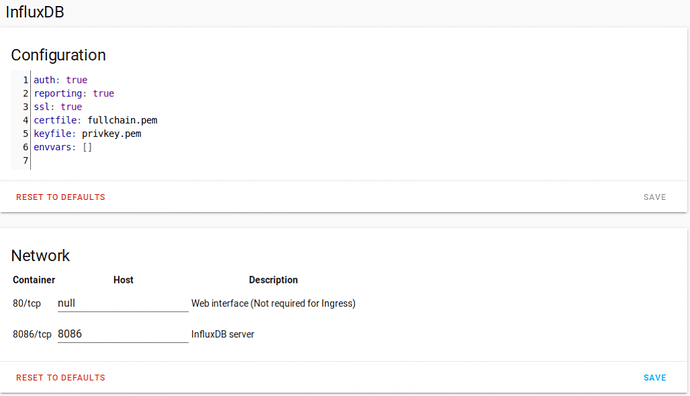Click the greyed Save button in Configuration
690x396 pixels.
[x=654, y=197]
